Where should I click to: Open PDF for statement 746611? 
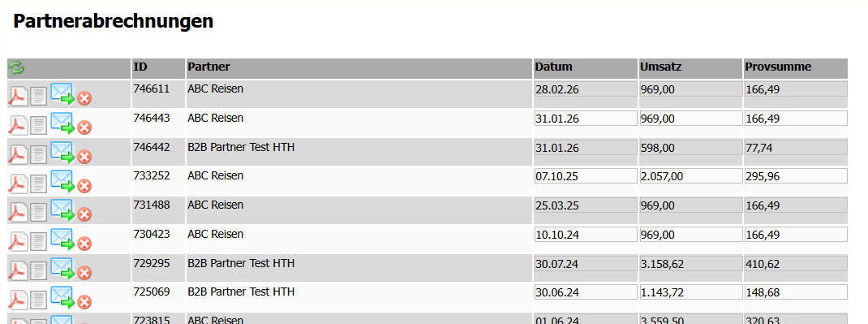[x=18, y=97]
